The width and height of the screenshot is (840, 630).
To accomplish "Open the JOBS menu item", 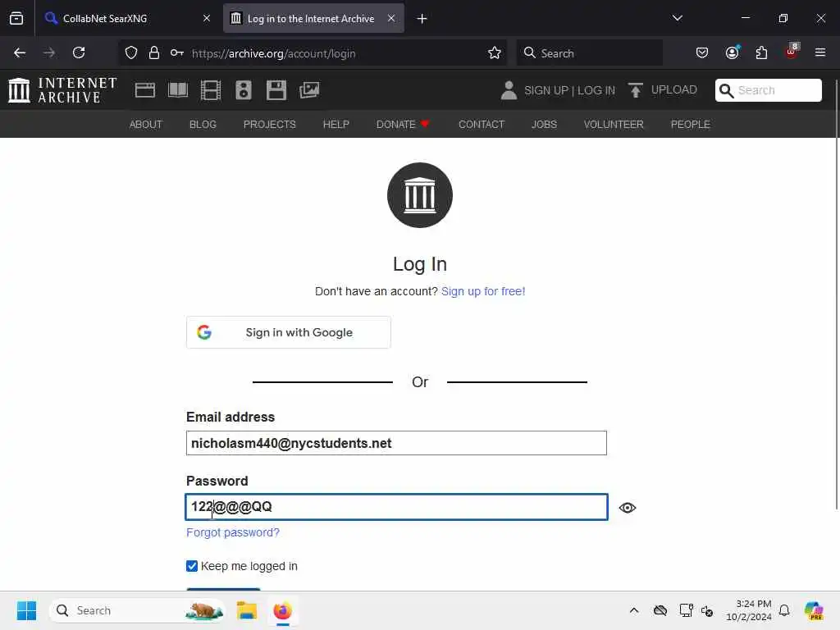I will [x=545, y=125].
